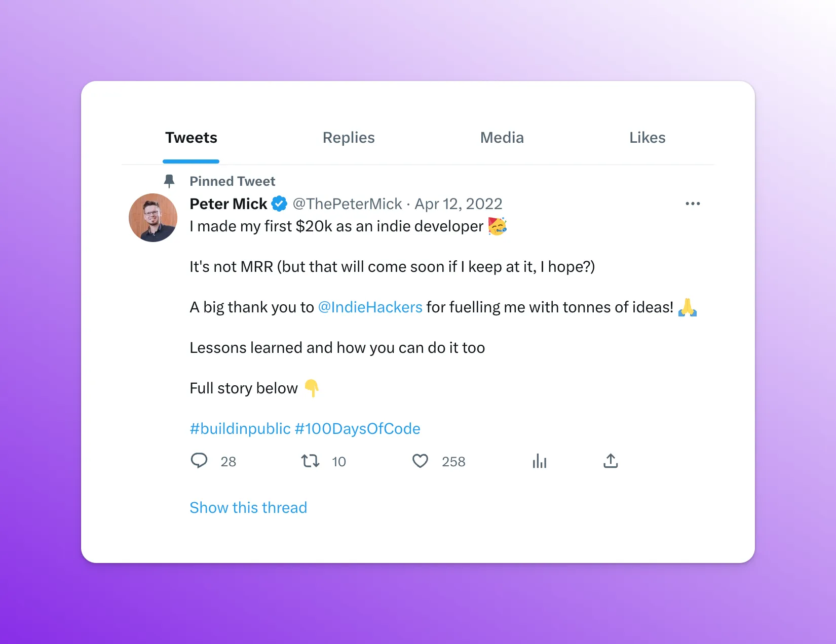The image size is (836, 644).
Task: Click the share upload icon
Action: click(611, 461)
